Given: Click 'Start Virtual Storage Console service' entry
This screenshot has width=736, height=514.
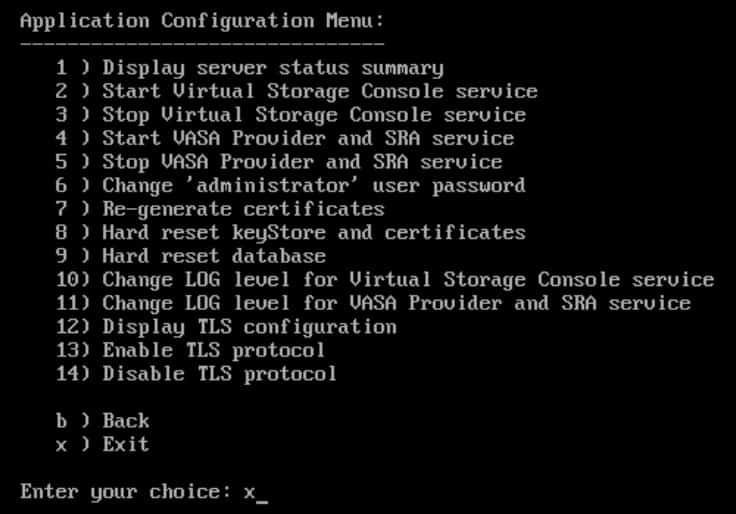Looking at the screenshot, I should (x=319, y=91).
